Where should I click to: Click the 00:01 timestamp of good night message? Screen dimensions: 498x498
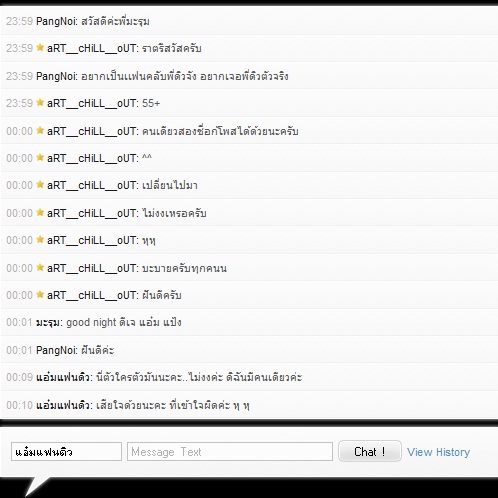pyautogui.click(x=19, y=323)
